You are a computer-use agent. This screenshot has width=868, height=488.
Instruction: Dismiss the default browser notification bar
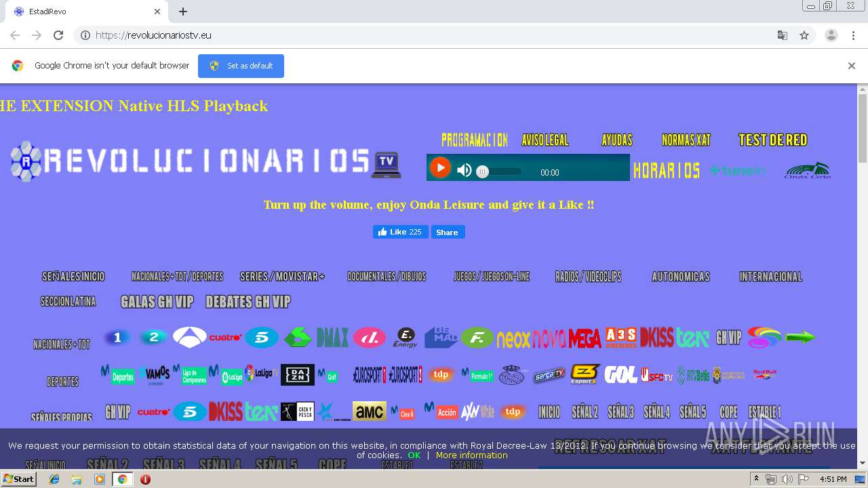(x=852, y=66)
